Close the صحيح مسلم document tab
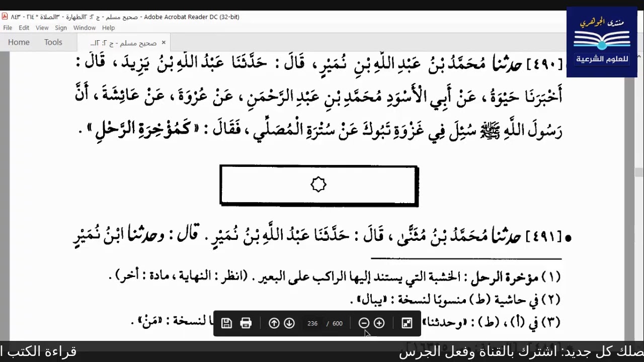This screenshot has height=362, width=644. [164, 43]
